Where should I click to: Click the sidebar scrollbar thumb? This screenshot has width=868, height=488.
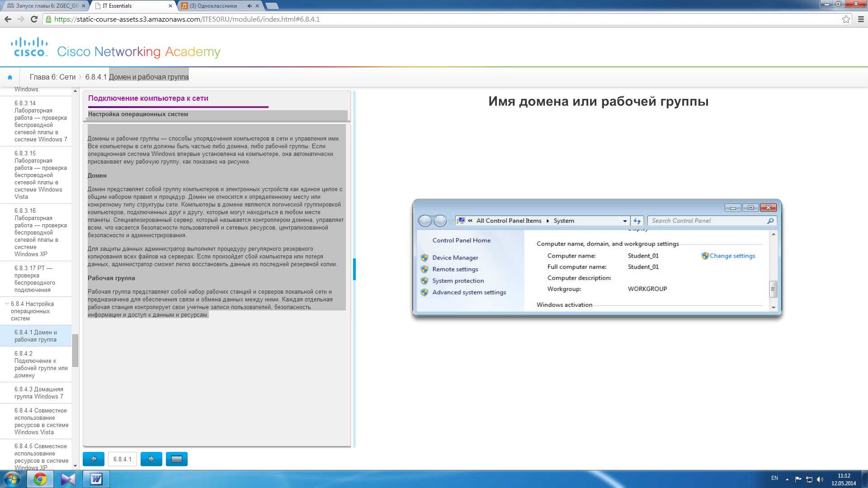pyautogui.click(x=75, y=351)
